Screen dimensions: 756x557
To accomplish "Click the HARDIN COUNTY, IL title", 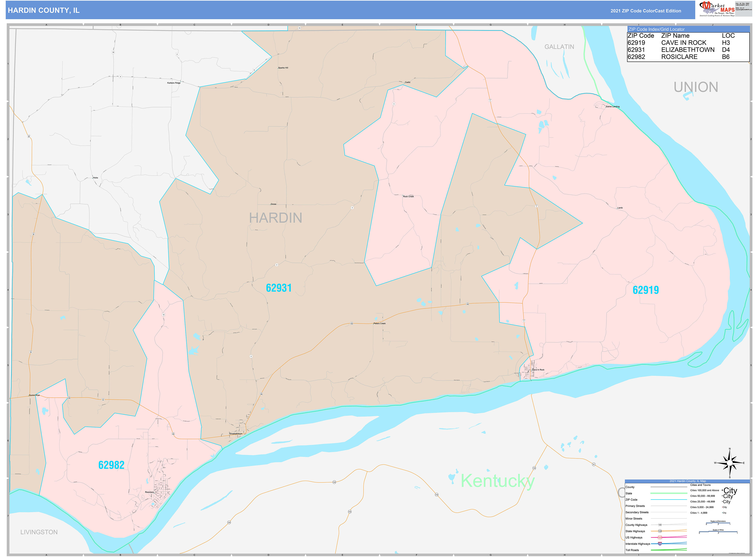I will (44, 10).
